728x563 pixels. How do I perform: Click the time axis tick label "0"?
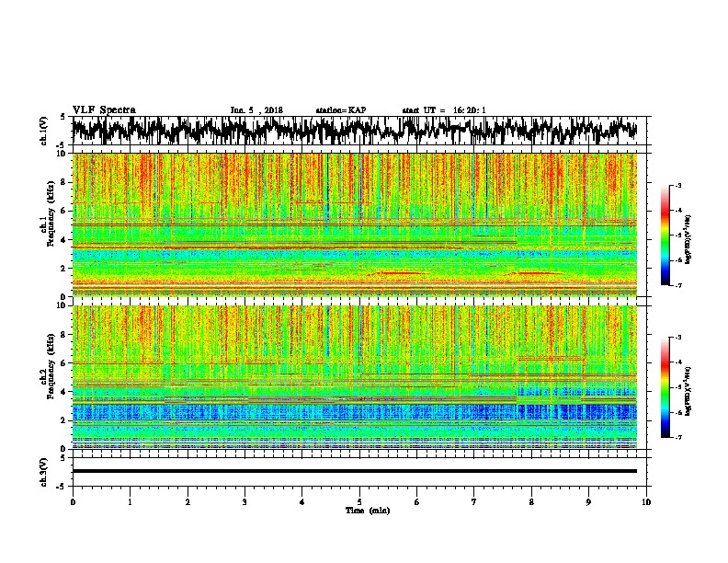[73, 502]
